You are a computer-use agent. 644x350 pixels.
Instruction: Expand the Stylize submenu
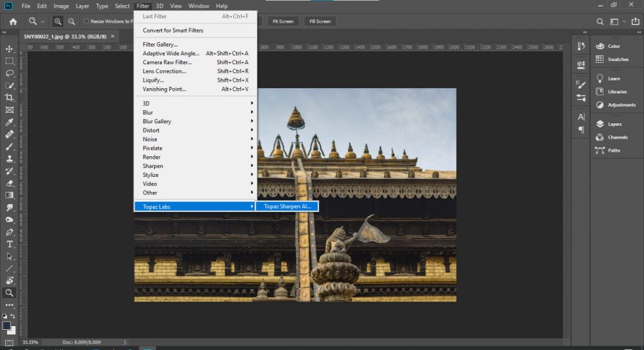196,175
